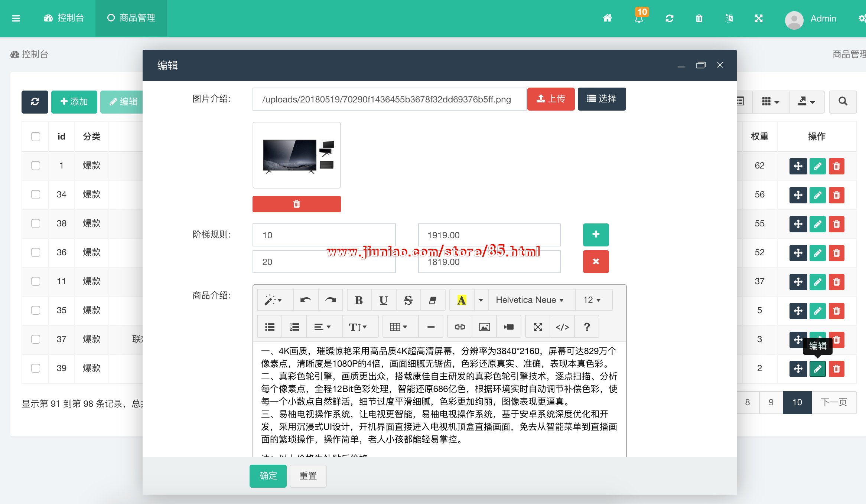Click the undo arrow in editor toolbar

(306, 300)
